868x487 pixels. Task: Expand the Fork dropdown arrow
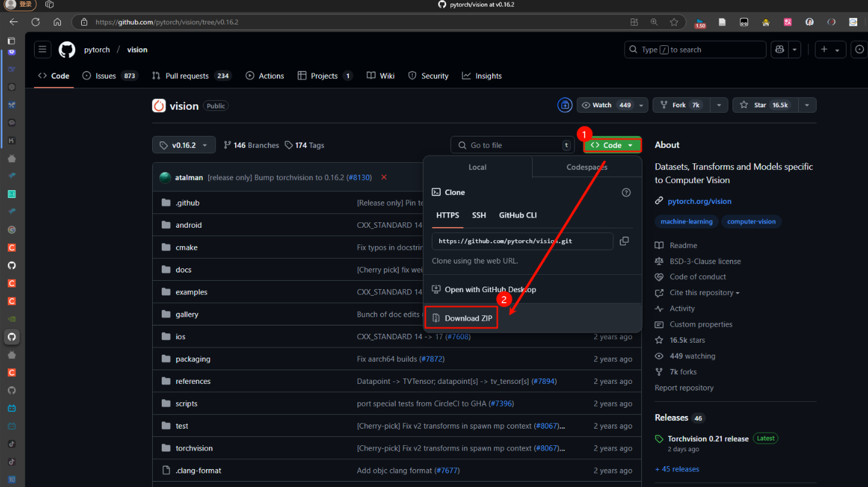click(x=719, y=105)
